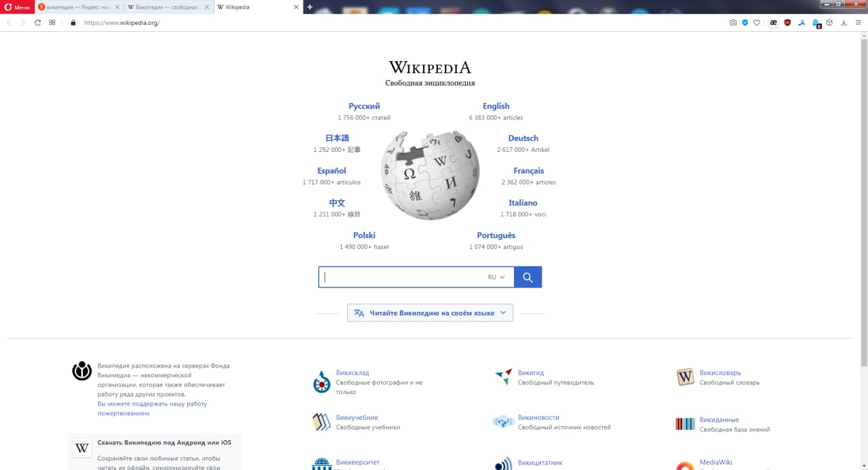
Task: Open the Викиверситет link
Action: click(x=357, y=463)
